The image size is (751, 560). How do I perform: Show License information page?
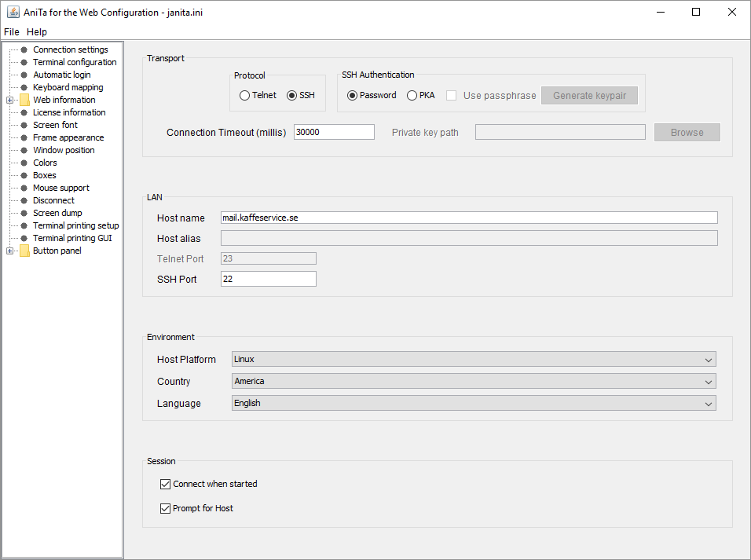click(x=69, y=112)
